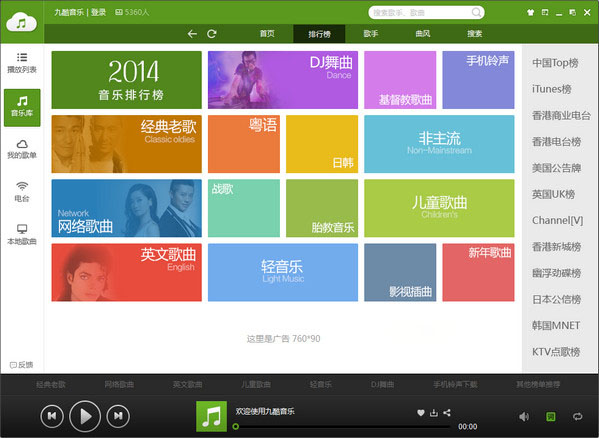The width and height of the screenshot is (599, 438).
Task: Open the 英文歌曲 English tile
Action: click(126, 272)
